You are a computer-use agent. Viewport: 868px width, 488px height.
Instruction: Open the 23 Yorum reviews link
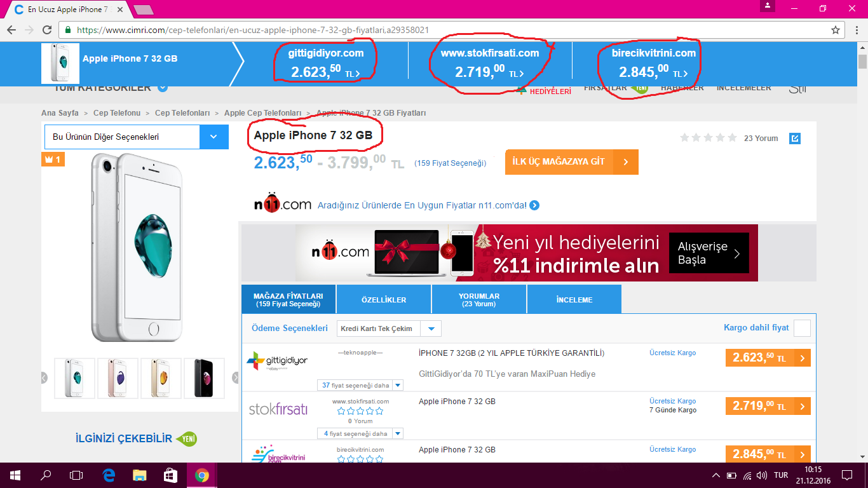pyautogui.click(x=761, y=138)
